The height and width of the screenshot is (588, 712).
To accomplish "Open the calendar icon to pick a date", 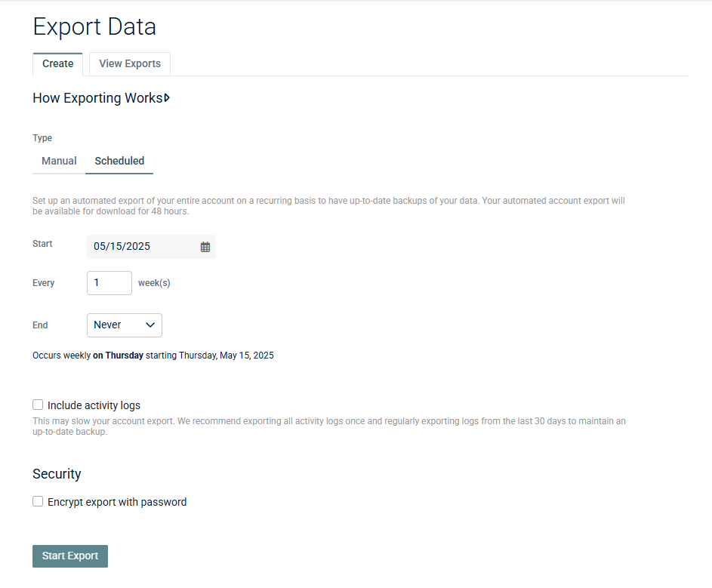I will point(205,246).
